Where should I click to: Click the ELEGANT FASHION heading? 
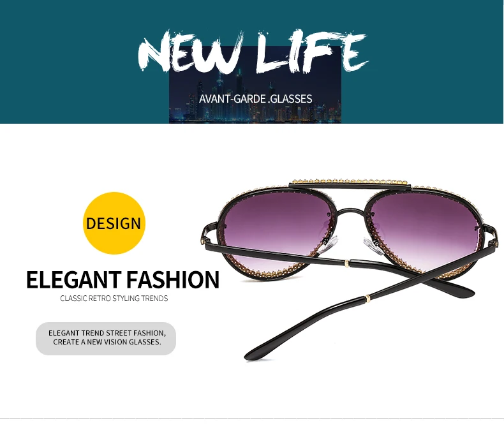point(122,279)
